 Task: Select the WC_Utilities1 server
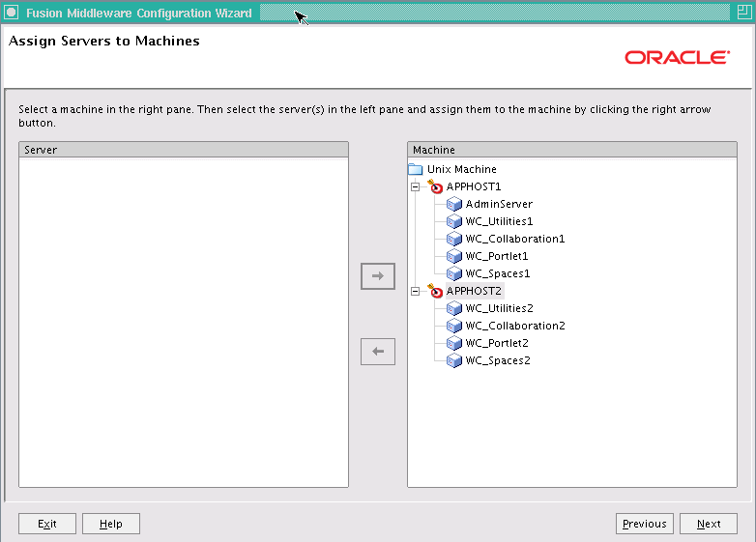499,221
